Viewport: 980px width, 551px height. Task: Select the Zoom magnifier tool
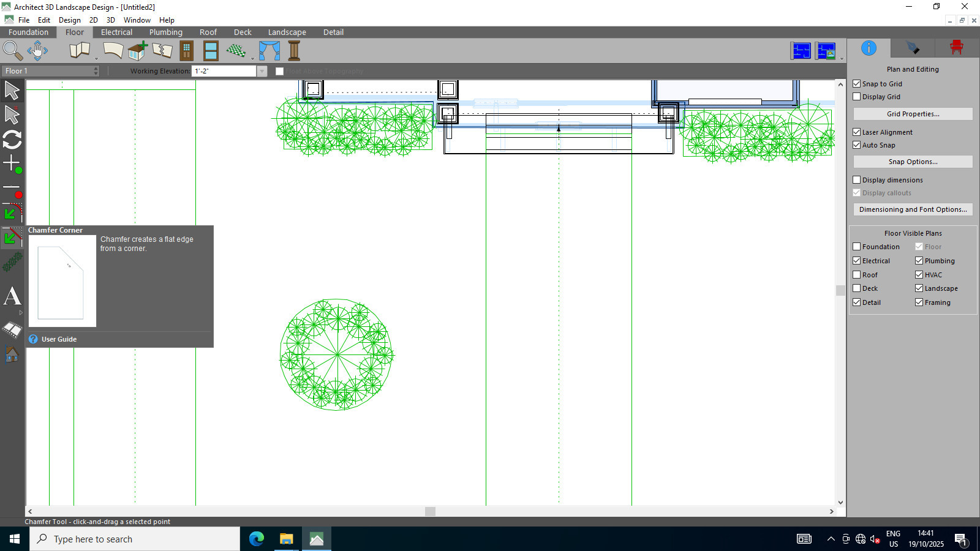[12, 51]
